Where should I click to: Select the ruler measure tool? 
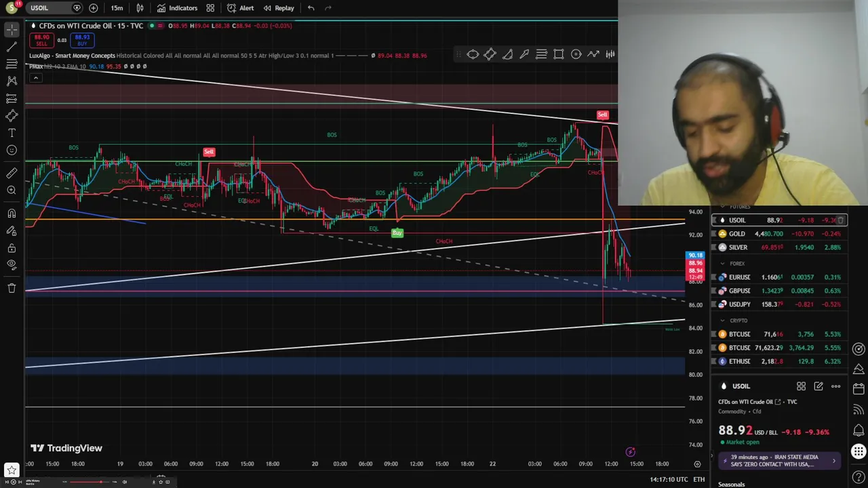(x=12, y=174)
